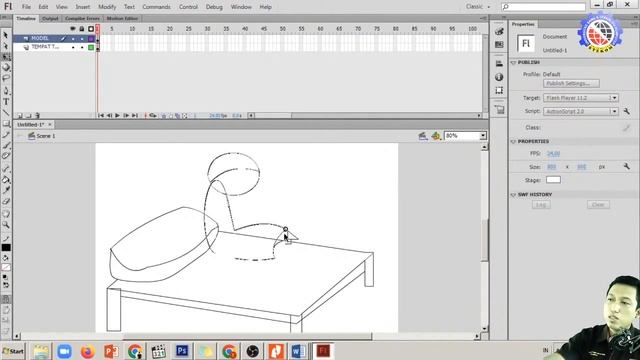640x360 pixels.
Task: Select the Deco tool
Action: 6,156
